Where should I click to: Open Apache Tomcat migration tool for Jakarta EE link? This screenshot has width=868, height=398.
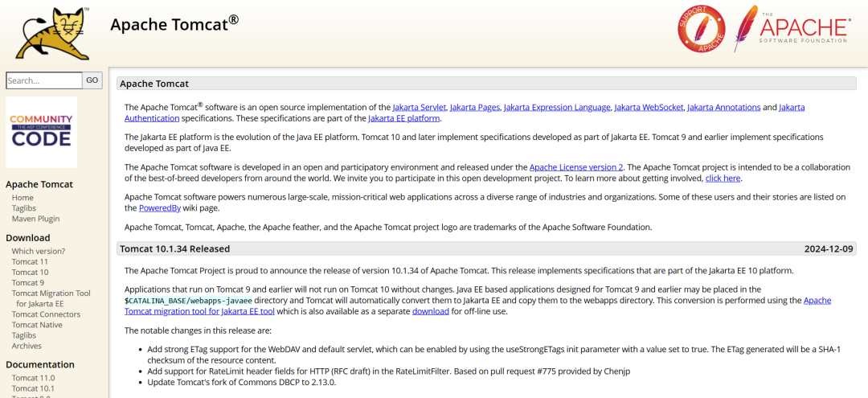199,311
